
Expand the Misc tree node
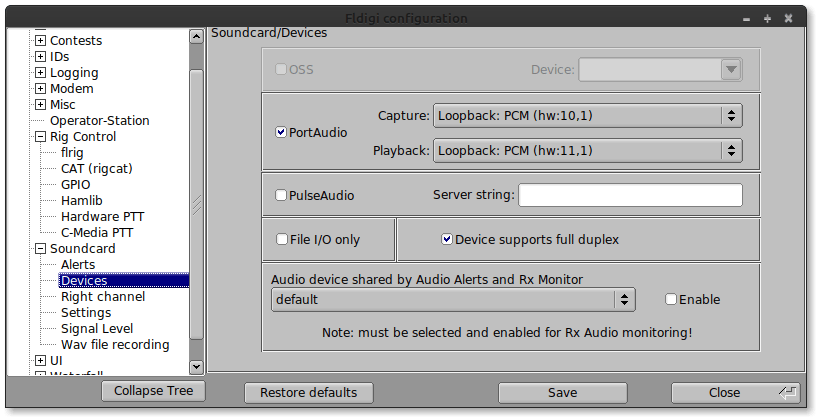click(x=40, y=105)
